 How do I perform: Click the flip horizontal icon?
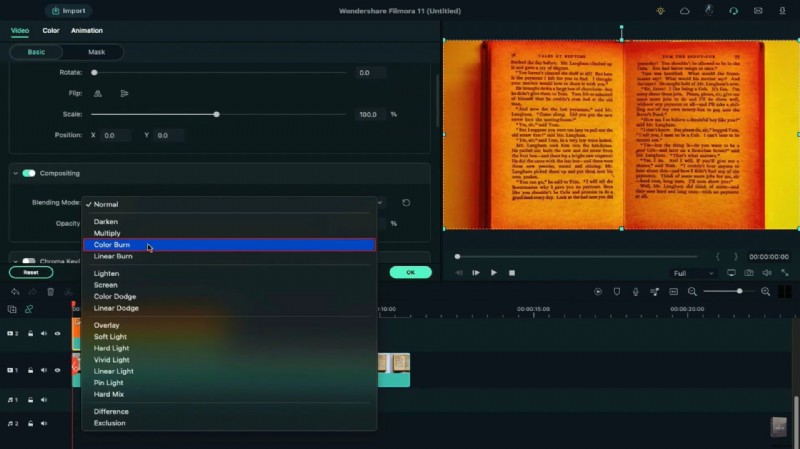98,93
